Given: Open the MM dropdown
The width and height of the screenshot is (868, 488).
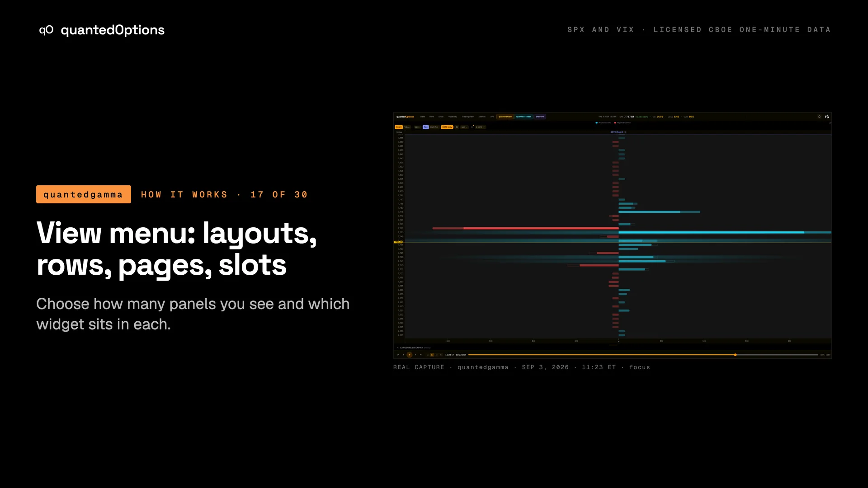Looking at the screenshot, I should [x=464, y=127].
